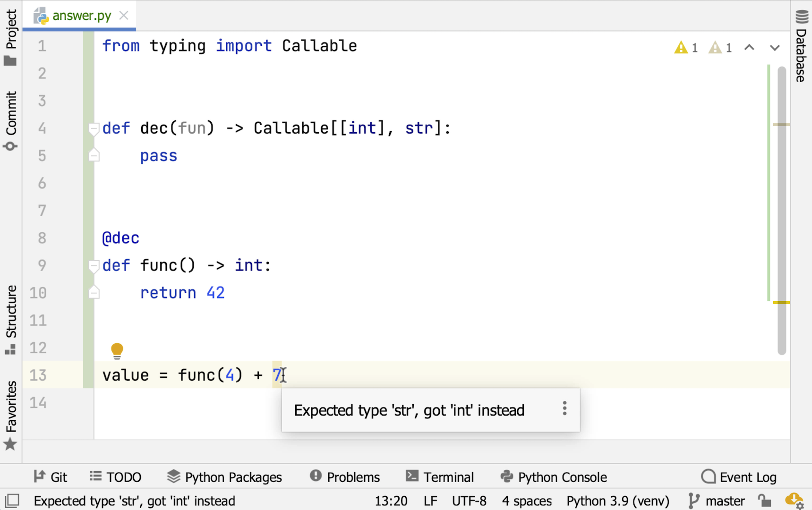Screen dimensions: 812x510
Task: Open the Event Log
Action: [x=739, y=477]
